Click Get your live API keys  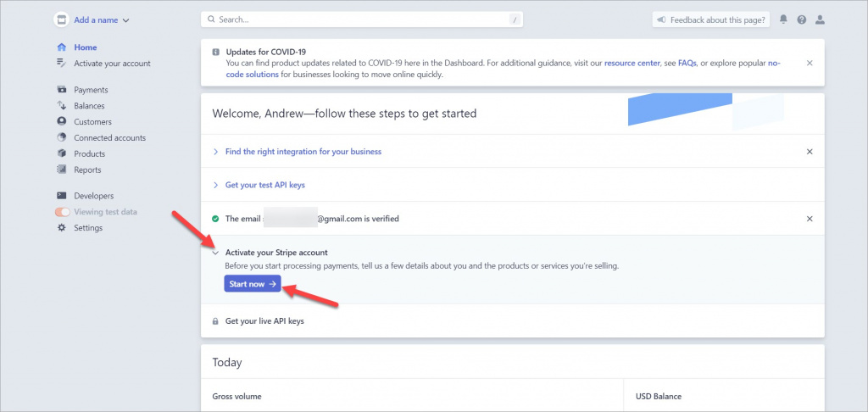264,321
